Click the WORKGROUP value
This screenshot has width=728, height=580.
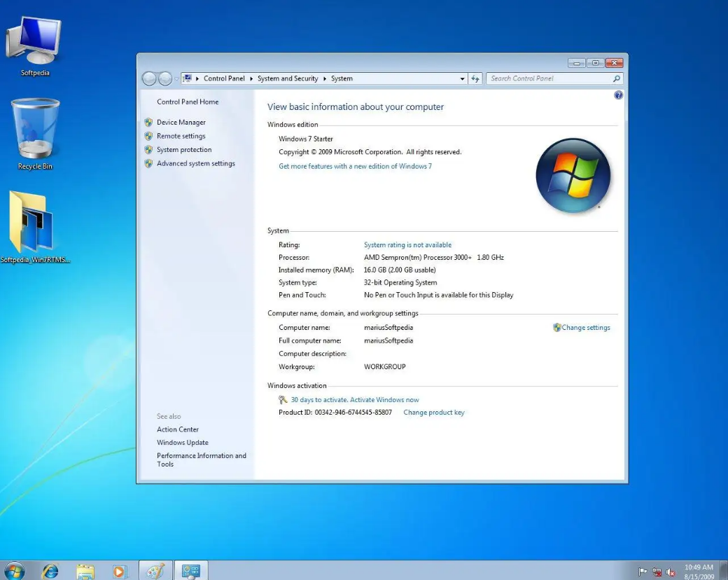(385, 366)
